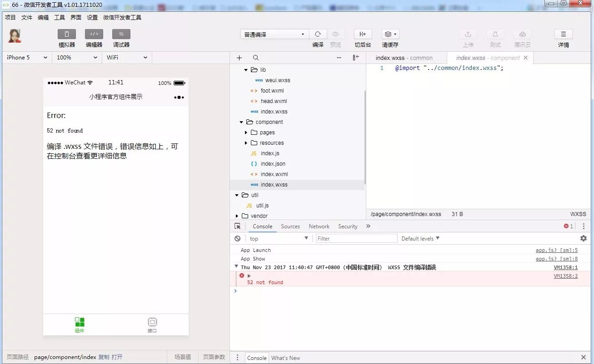Open the WiFi network dropdown
This screenshot has width=594, height=364.
127,58
